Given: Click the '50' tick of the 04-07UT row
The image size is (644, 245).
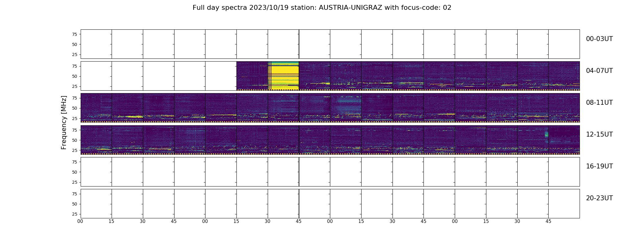Looking at the screenshot, I should [75, 76].
